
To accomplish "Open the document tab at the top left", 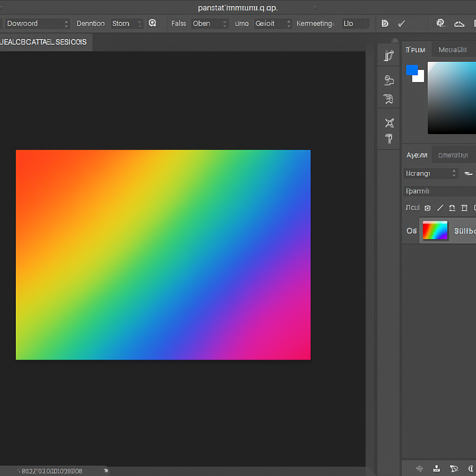I will point(44,42).
